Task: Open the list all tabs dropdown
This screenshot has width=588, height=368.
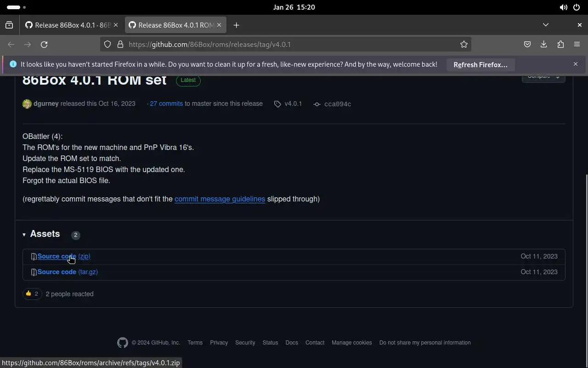Action: click(x=546, y=25)
